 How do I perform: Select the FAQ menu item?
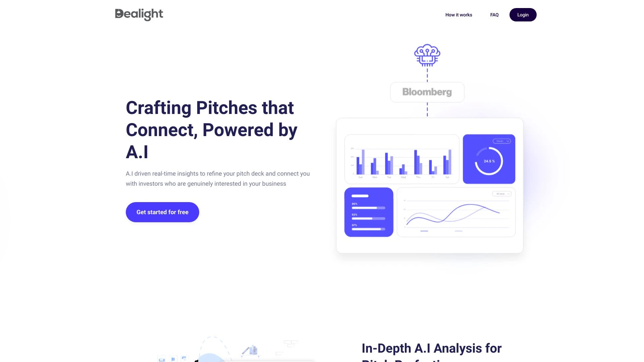494,15
